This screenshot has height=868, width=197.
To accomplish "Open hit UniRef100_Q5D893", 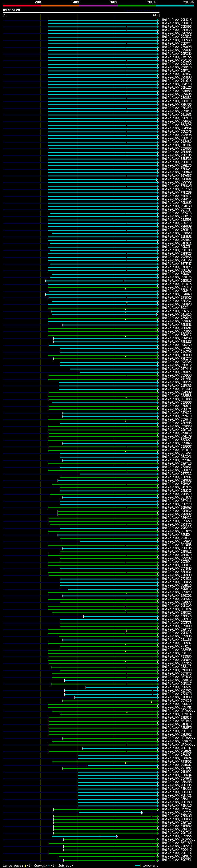I will pos(176,26).
